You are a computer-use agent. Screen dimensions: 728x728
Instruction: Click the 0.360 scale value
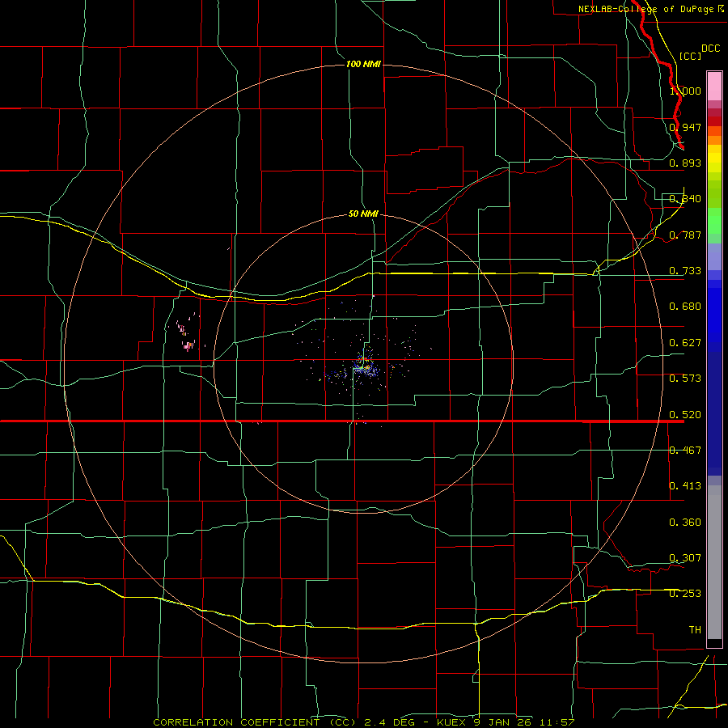[x=685, y=523]
